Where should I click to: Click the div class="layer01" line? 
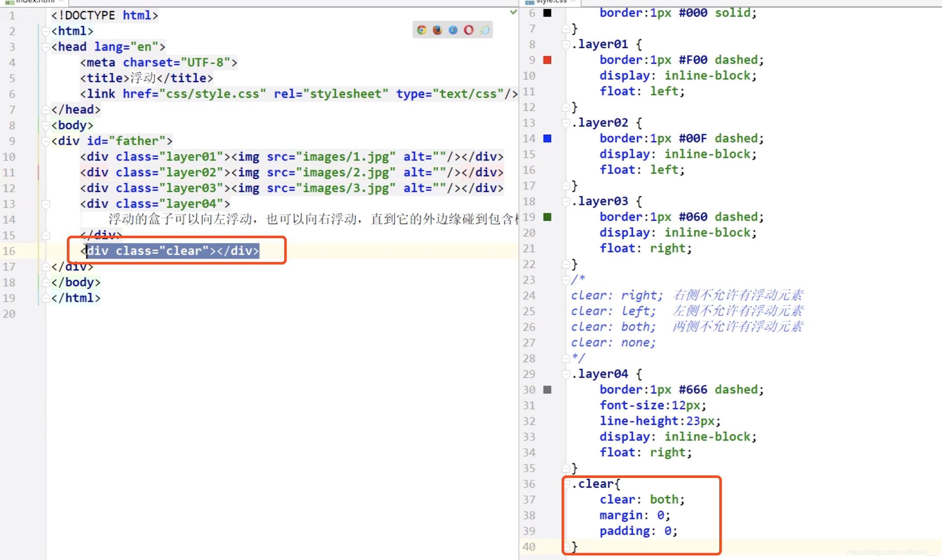[292, 157]
